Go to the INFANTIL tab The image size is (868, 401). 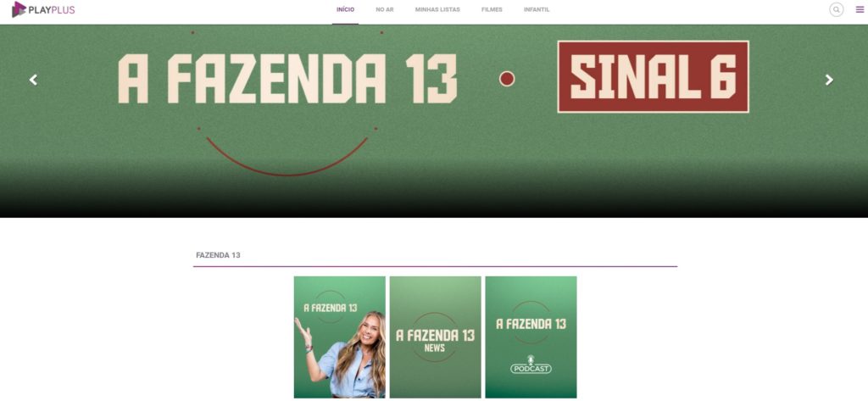(x=537, y=9)
